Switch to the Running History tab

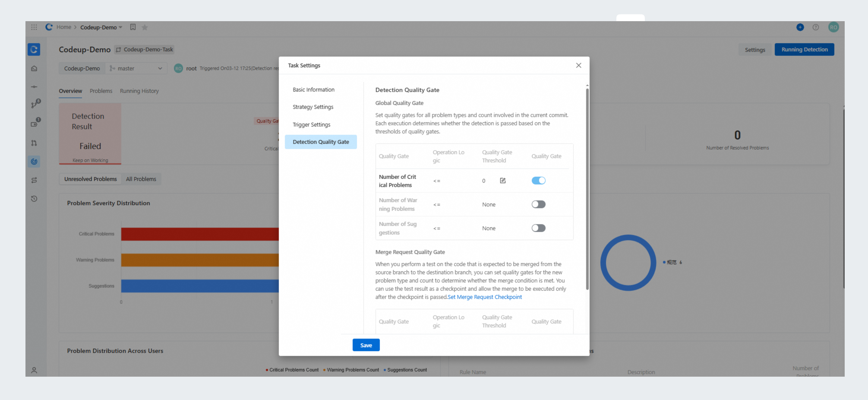coord(139,91)
